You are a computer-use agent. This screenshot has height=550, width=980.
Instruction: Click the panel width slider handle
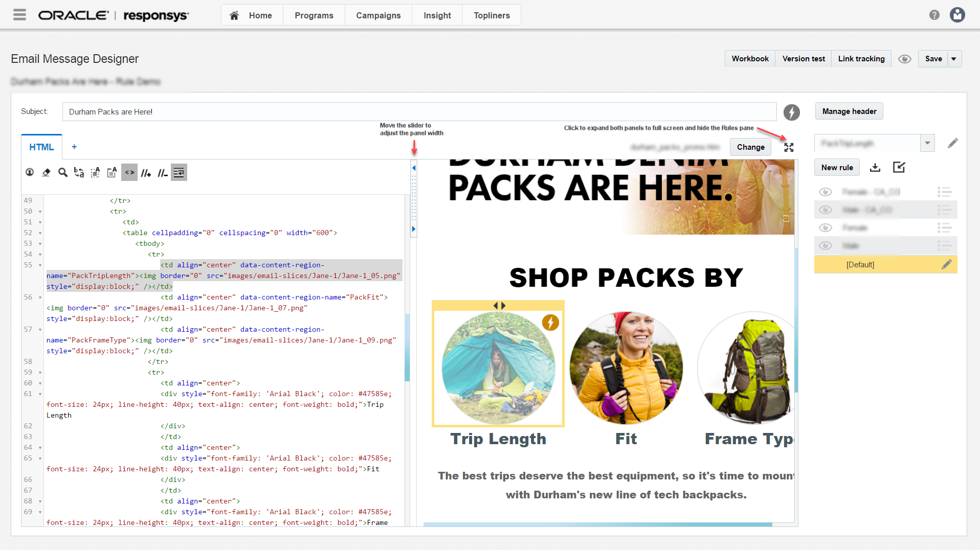[x=414, y=198]
